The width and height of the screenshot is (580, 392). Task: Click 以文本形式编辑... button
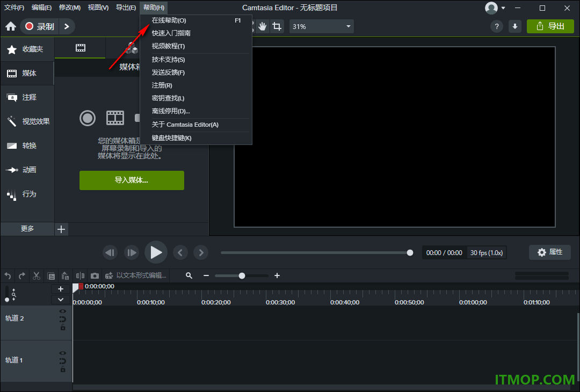tap(136, 275)
